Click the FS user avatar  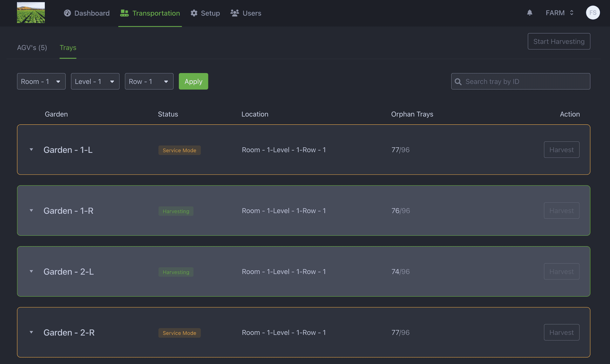pyautogui.click(x=593, y=13)
